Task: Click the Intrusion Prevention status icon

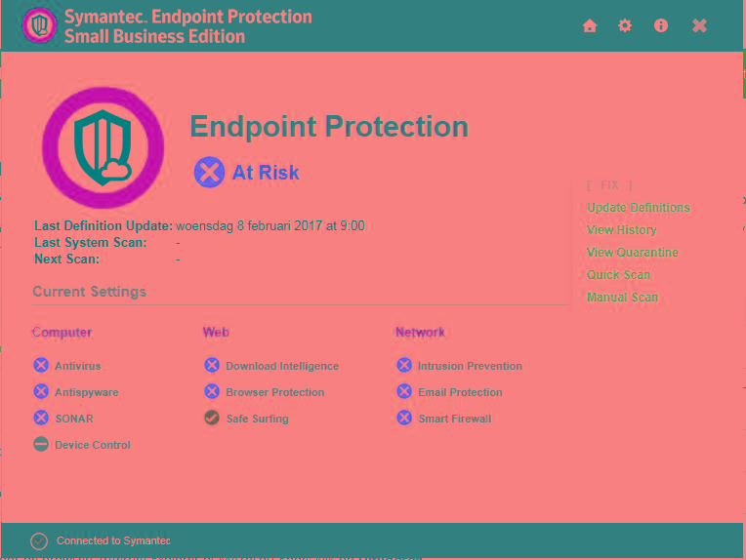Action: (404, 366)
